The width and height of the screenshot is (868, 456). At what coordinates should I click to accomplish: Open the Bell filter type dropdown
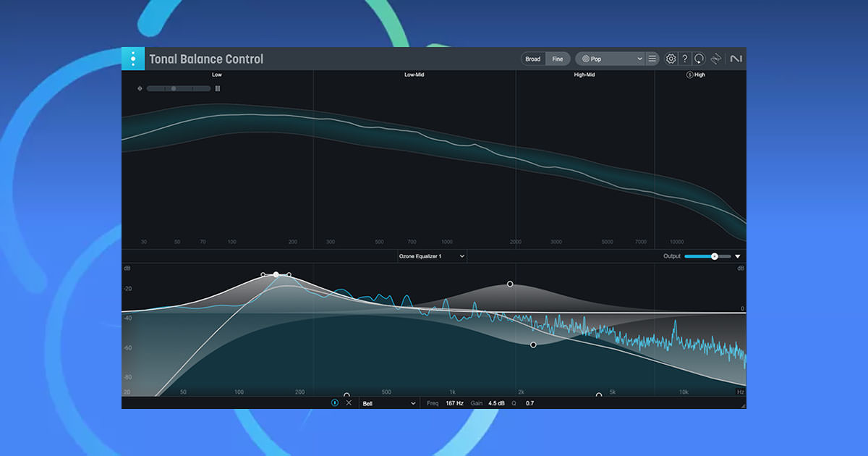click(x=389, y=403)
